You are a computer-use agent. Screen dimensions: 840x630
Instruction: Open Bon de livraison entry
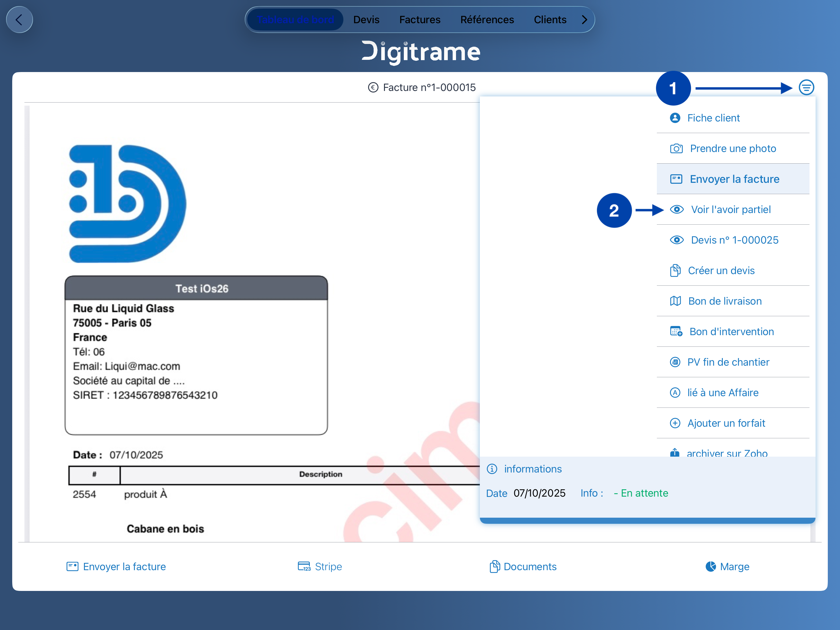point(725,301)
